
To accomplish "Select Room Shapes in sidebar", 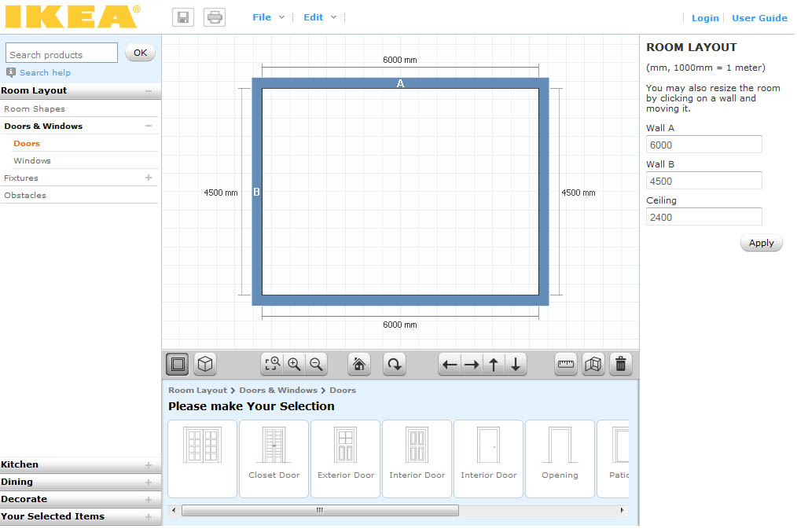I will [35, 108].
